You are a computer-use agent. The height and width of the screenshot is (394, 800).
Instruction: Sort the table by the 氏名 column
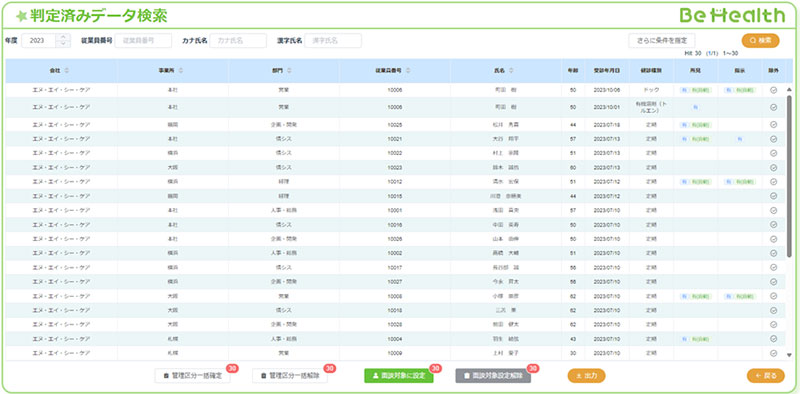click(511, 71)
